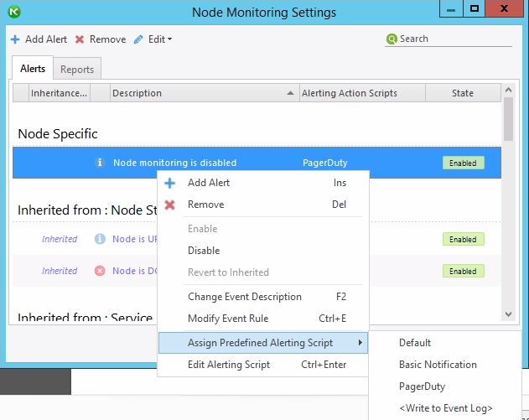
Task: Click the blue plus Add Alert toolbar icon
Action: 15,39
